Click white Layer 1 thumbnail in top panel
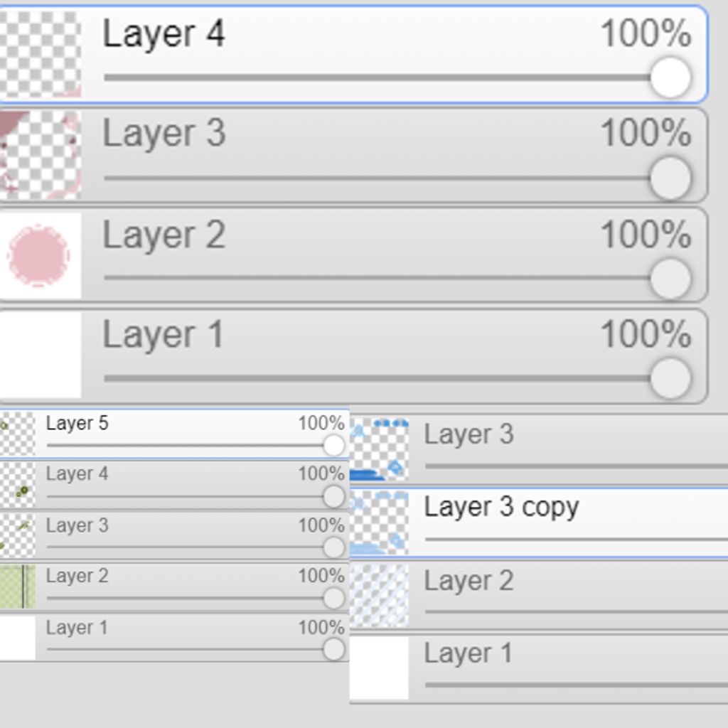Image resolution: width=728 pixels, height=728 pixels. tap(40, 355)
